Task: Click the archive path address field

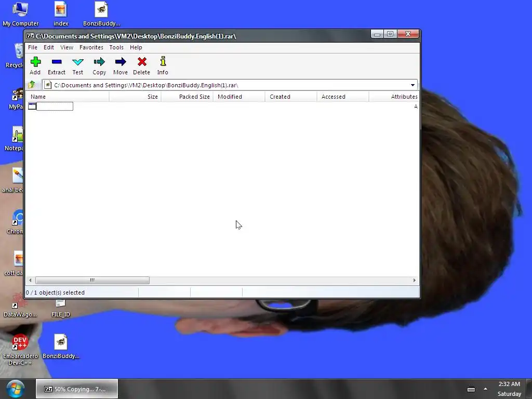Action: [230, 85]
